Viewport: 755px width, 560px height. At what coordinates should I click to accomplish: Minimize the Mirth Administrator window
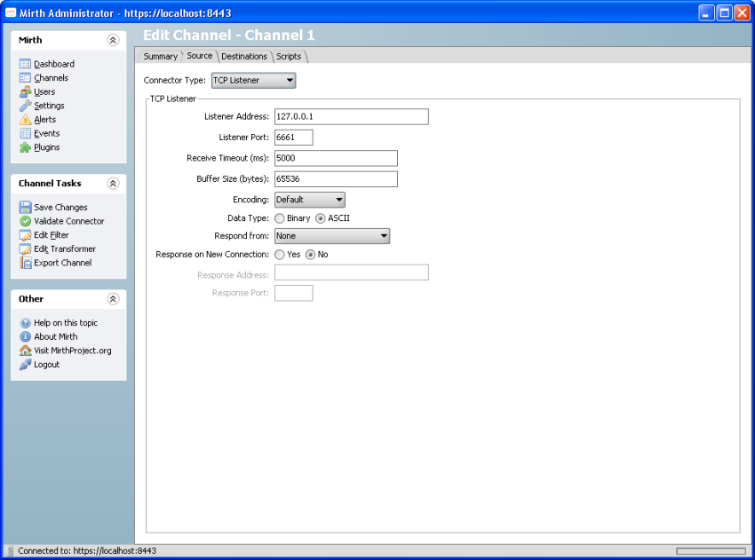(706, 13)
